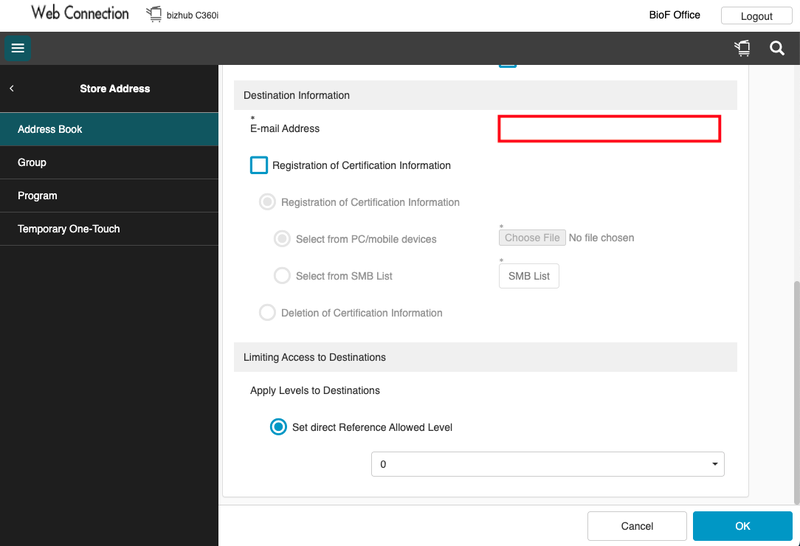Open Group in sidebar

tap(109, 162)
